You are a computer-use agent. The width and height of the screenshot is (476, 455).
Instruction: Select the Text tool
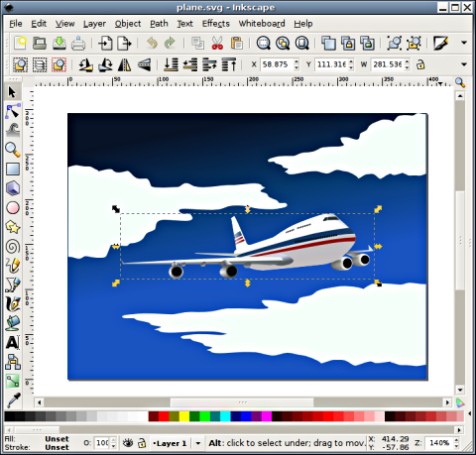tap(13, 343)
